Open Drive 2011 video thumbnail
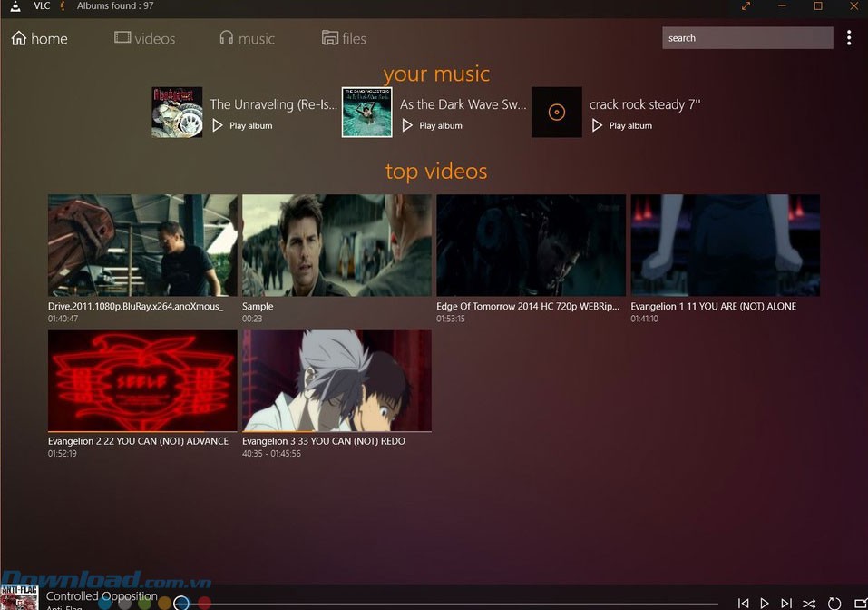 tap(142, 245)
